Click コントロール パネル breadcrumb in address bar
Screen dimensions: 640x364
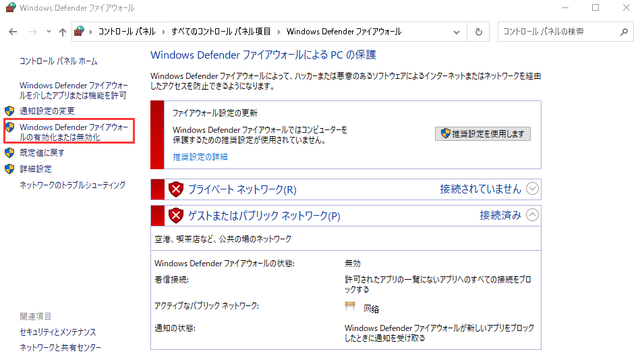[x=127, y=32]
